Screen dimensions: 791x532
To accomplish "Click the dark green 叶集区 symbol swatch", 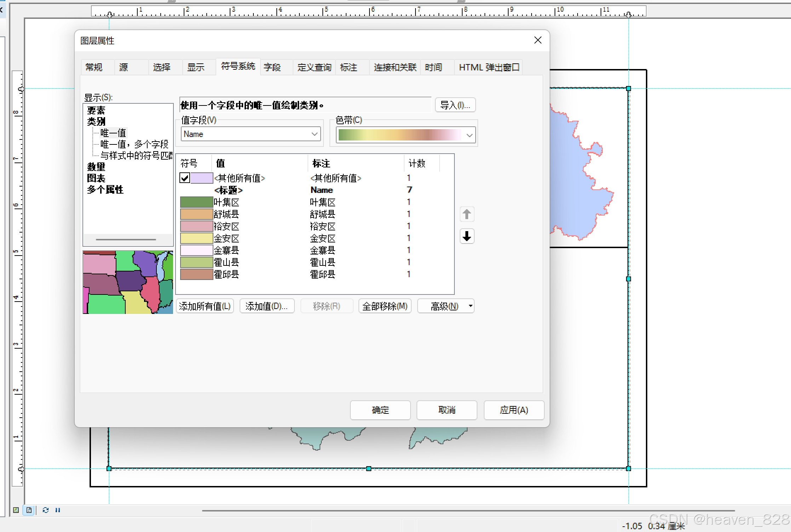I will pyautogui.click(x=196, y=202).
